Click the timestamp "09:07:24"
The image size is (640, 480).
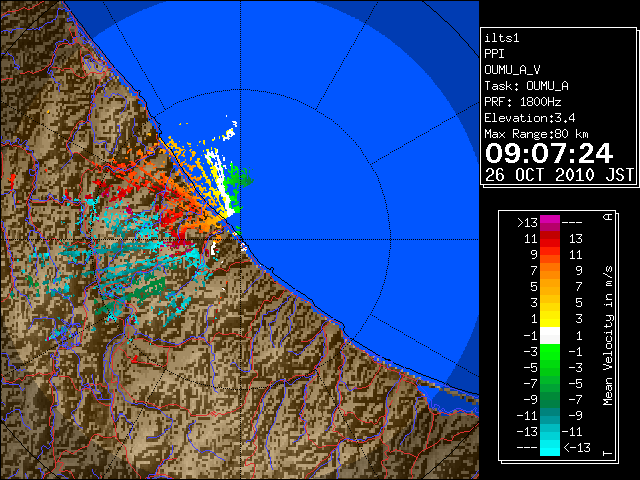tap(549, 153)
